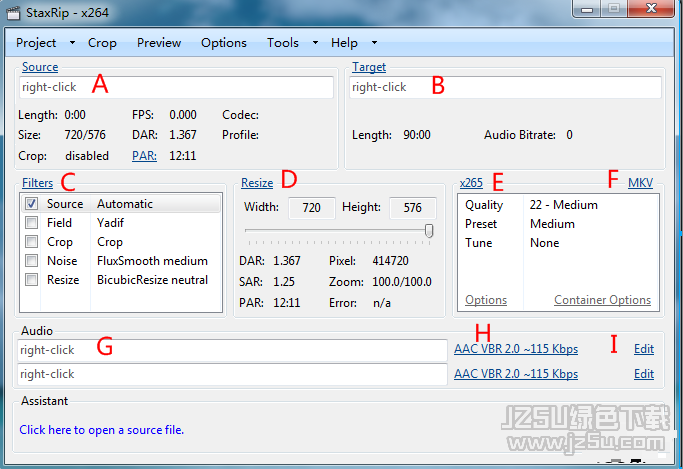Open the MKV container link
Viewport: 683px width, 469px height.
tap(640, 183)
